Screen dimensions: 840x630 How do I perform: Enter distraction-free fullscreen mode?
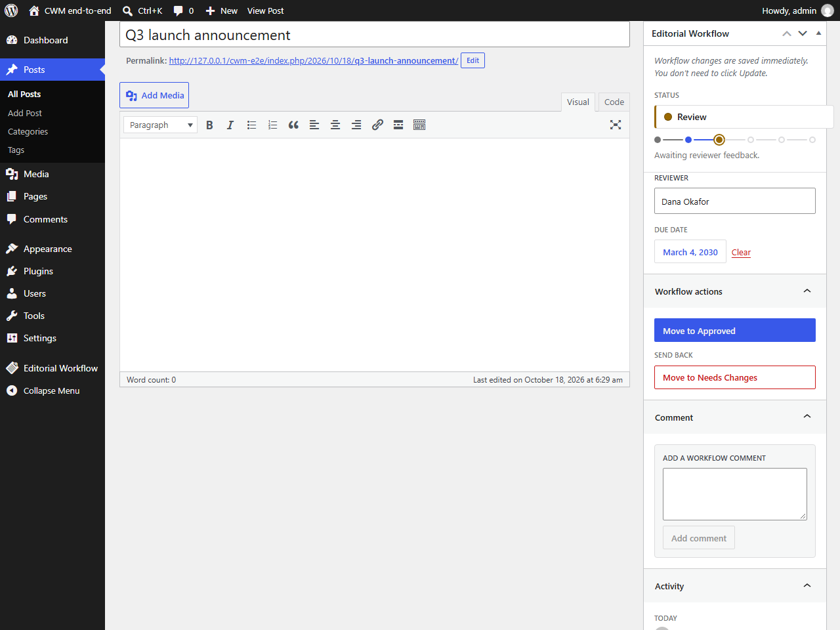click(616, 125)
